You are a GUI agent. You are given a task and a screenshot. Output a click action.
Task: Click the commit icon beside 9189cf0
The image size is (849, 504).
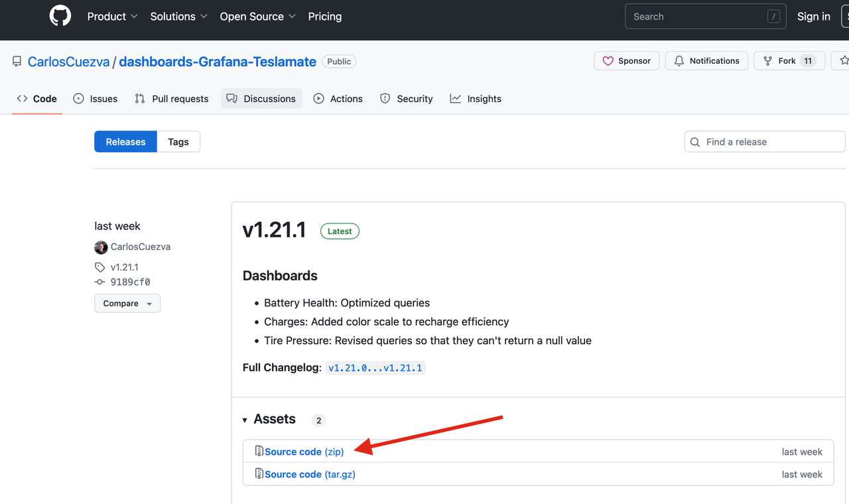click(99, 282)
